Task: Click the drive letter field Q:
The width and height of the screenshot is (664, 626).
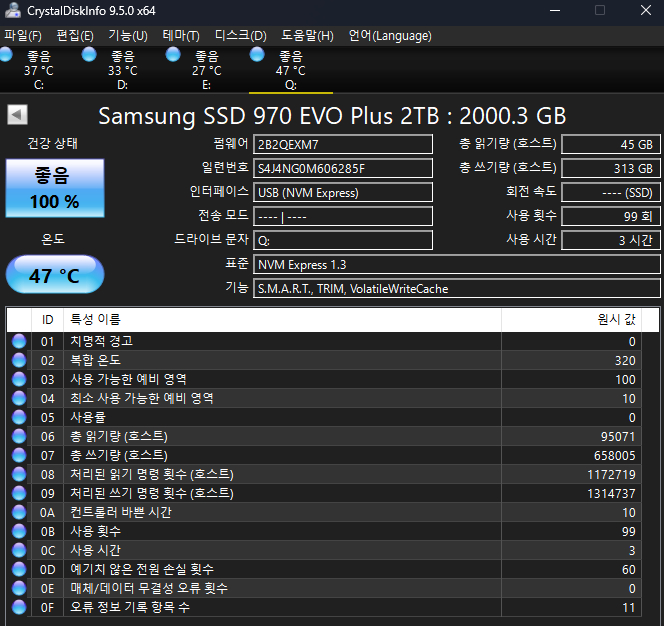Action: [343, 241]
